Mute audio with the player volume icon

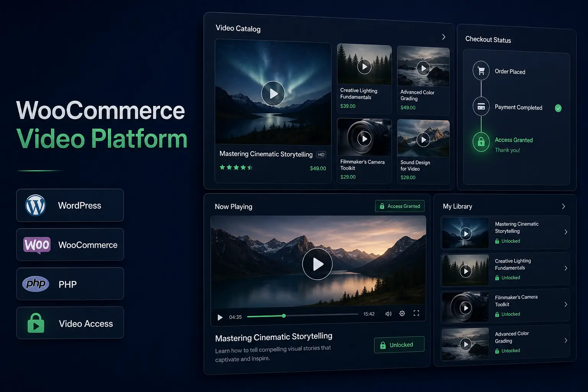tap(388, 314)
